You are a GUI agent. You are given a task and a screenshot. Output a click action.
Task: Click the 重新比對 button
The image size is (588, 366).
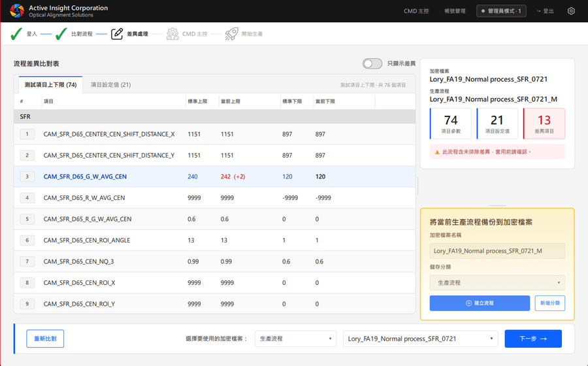[45, 339]
